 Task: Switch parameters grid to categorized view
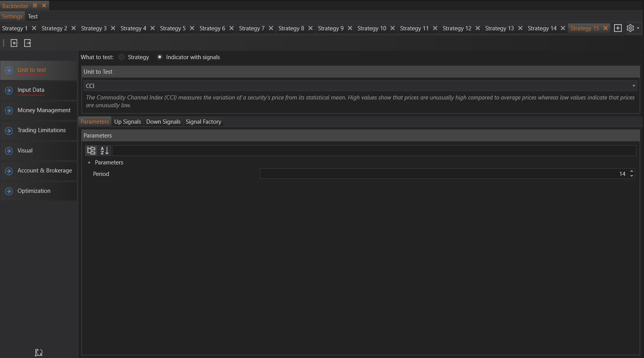pyautogui.click(x=91, y=151)
